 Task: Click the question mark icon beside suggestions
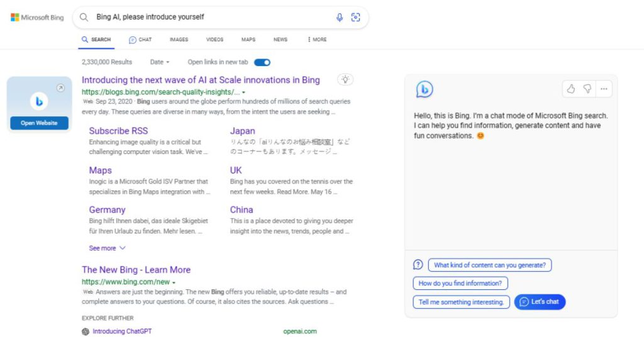click(x=418, y=265)
